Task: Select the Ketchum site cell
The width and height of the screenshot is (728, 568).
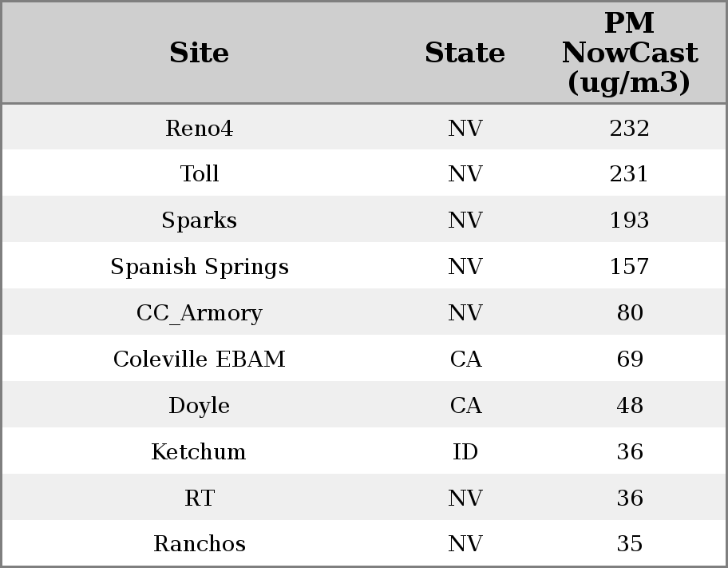Action: (x=199, y=452)
